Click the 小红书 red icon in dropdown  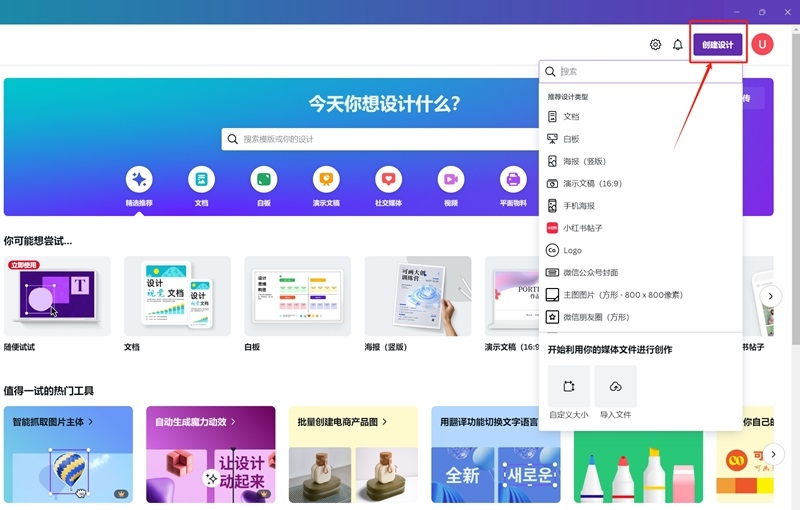coord(552,228)
